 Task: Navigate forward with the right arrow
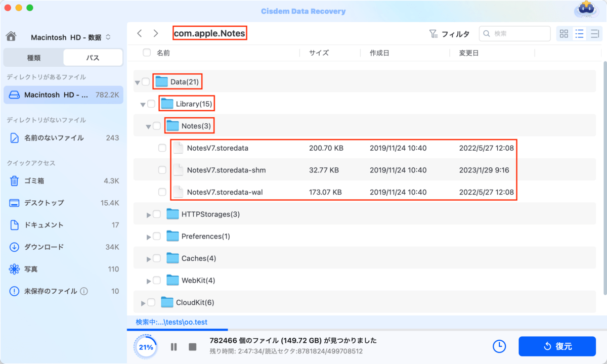pos(156,33)
